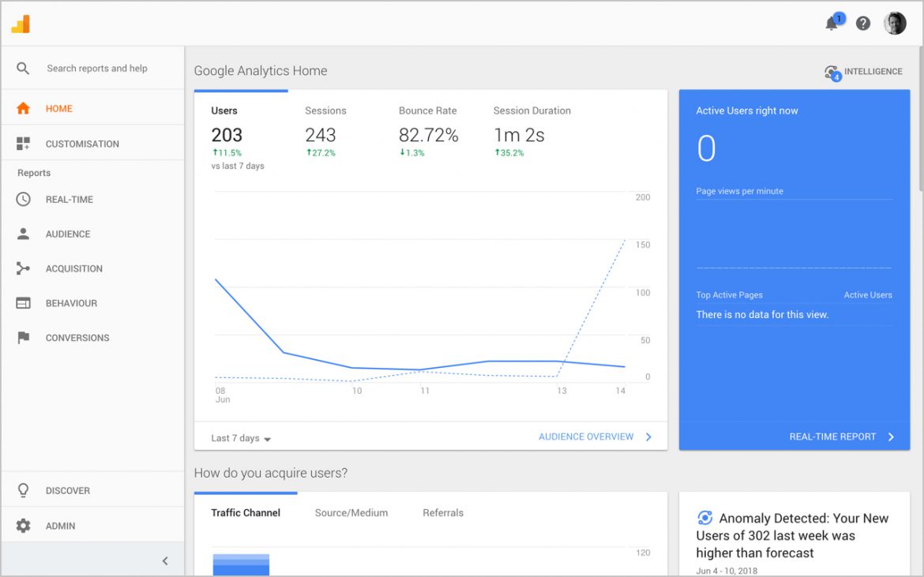This screenshot has height=577, width=924.
Task: Select the Traffic Channel tab
Action: (x=246, y=513)
